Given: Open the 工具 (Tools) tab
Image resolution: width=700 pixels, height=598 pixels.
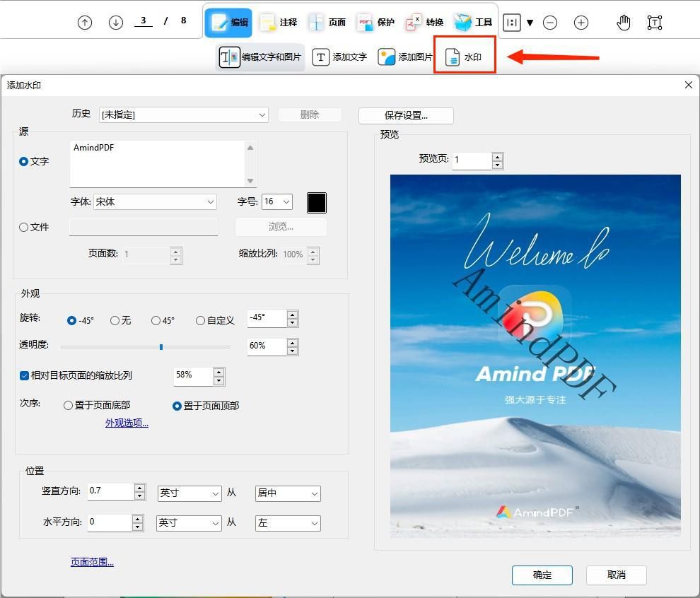Looking at the screenshot, I should 473,23.
